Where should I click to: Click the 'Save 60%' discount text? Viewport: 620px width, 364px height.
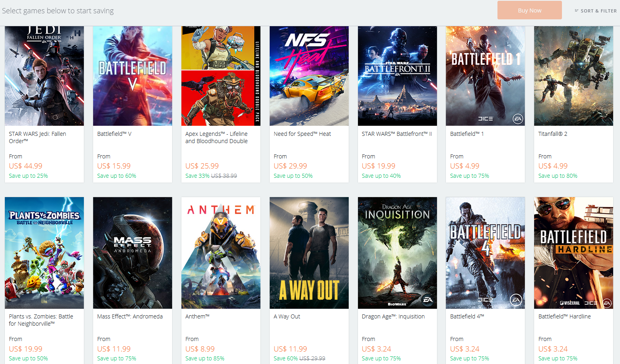coord(285,358)
